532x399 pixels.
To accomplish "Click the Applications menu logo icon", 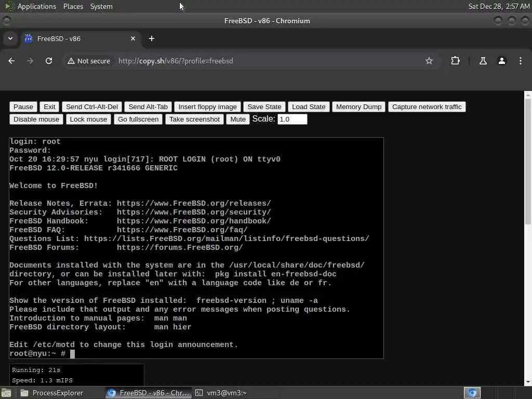I will click(9, 6).
